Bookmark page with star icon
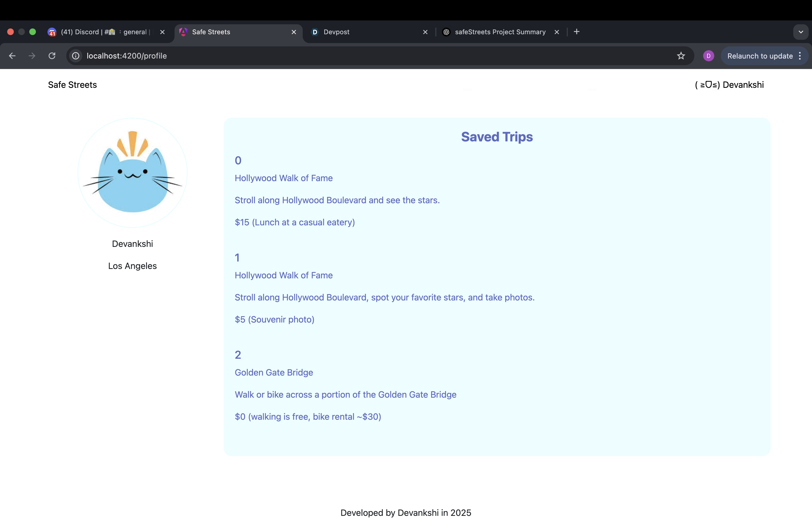Viewport: 812px width, 528px height. (681, 56)
